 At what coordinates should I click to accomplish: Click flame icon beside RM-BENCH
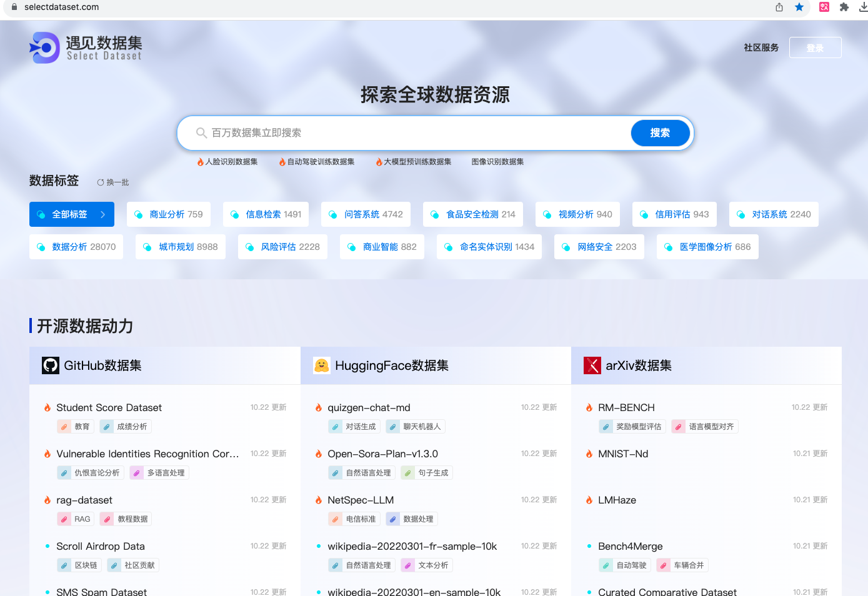tap(589, 407)
